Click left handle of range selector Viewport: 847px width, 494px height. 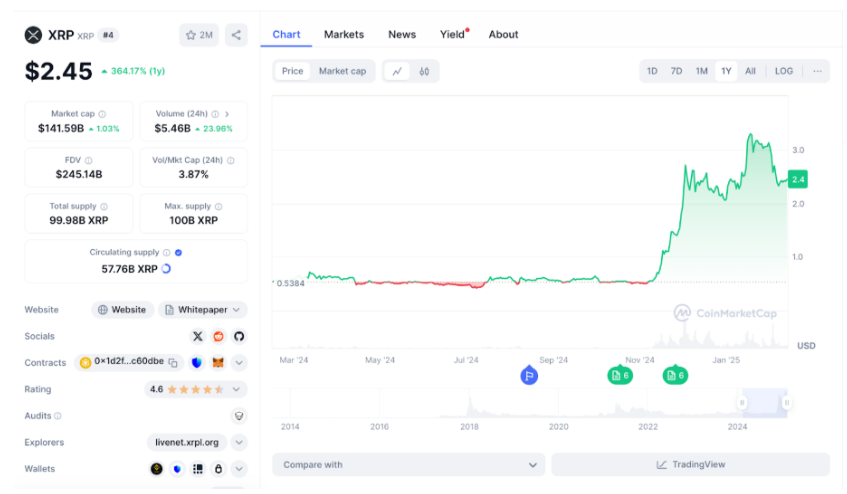pos(742,403)
